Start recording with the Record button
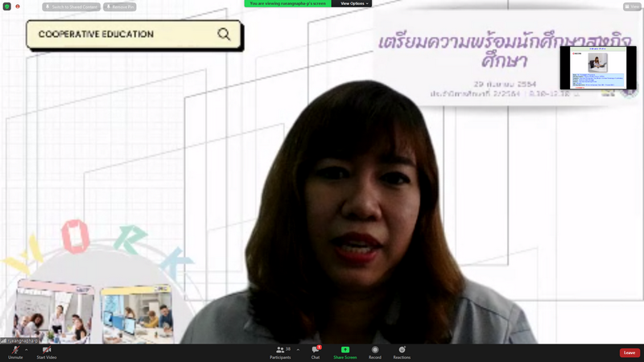This screenshot has width=644, height=362. [375, 352]
